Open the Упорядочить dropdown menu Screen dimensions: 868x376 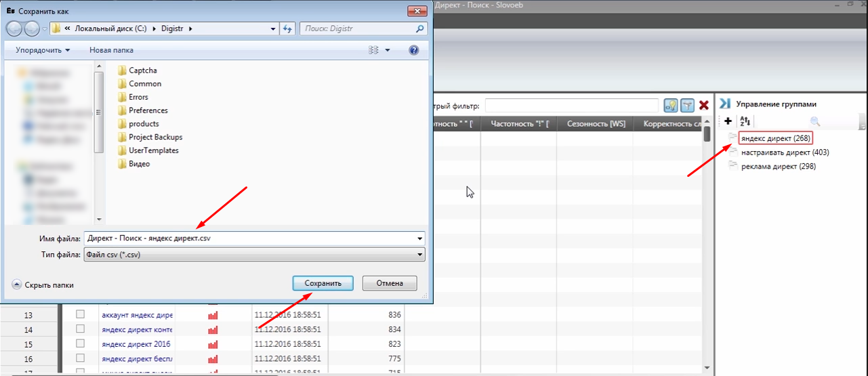click(x=43, y=50)
